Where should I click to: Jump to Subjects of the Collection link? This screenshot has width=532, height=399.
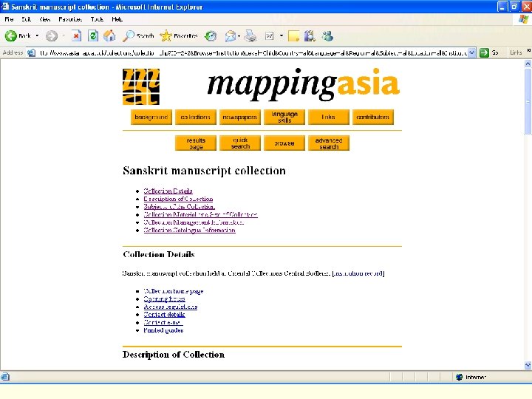(179, 207)
